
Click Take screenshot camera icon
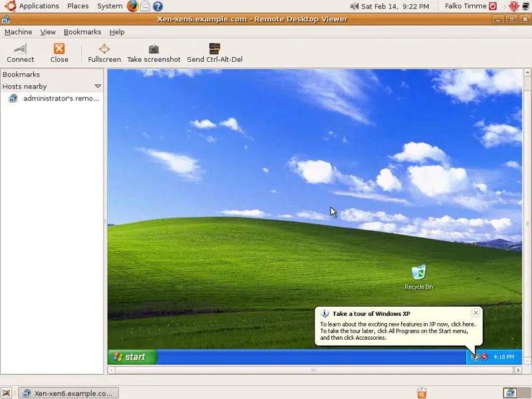(154, 49)
